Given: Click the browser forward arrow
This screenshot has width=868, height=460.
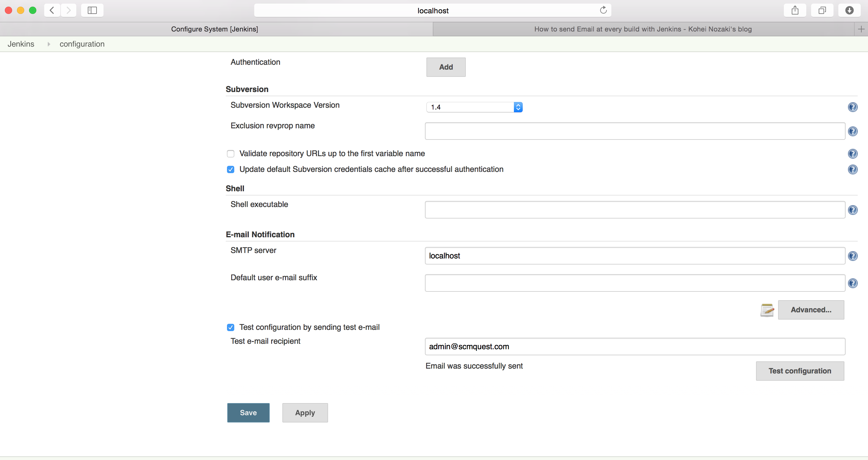Looking at the screenshot, I should click(68, 10).
